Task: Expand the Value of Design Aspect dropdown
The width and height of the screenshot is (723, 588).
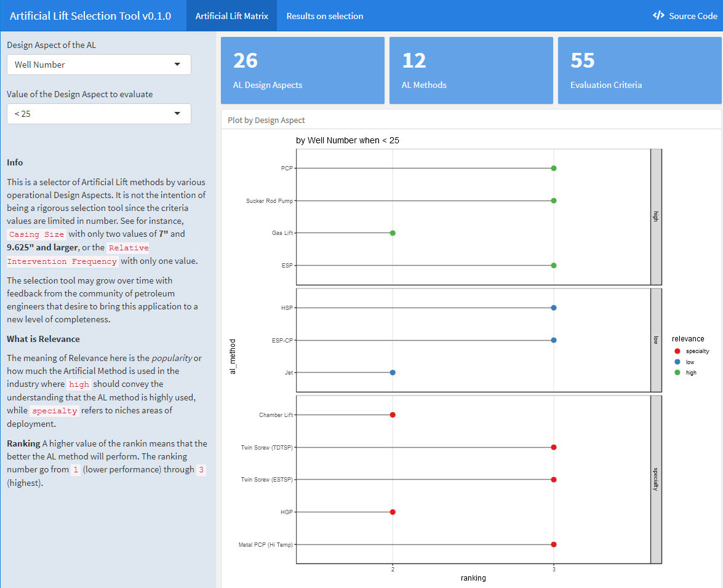Action: 98,114
